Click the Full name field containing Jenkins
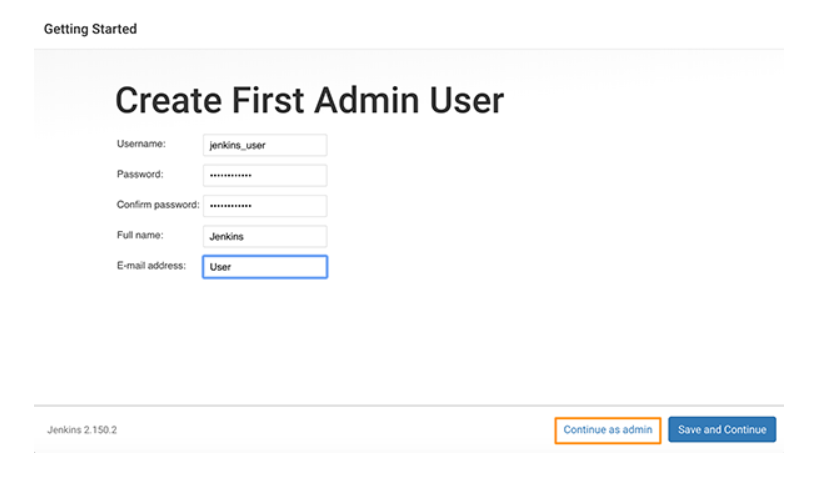Image resolution: width=835 pixels, height=477 pixels. point(264,237)
